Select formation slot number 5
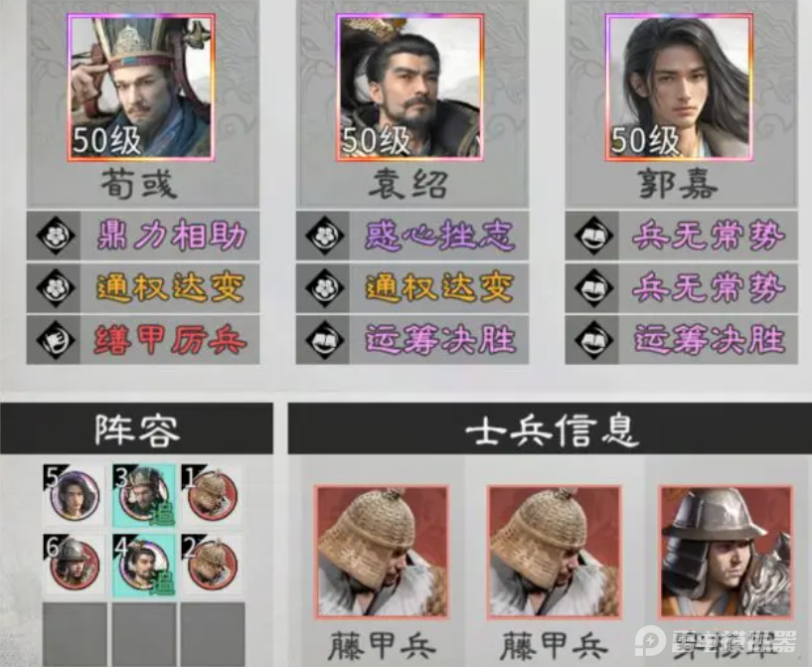This screenshot has height=667, width=812. 74,495
